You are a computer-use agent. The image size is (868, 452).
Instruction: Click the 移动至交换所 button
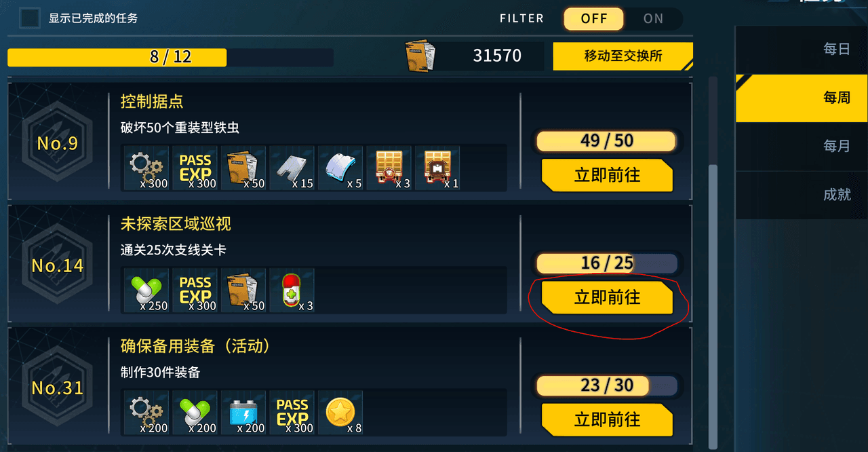tap(623, 56)
